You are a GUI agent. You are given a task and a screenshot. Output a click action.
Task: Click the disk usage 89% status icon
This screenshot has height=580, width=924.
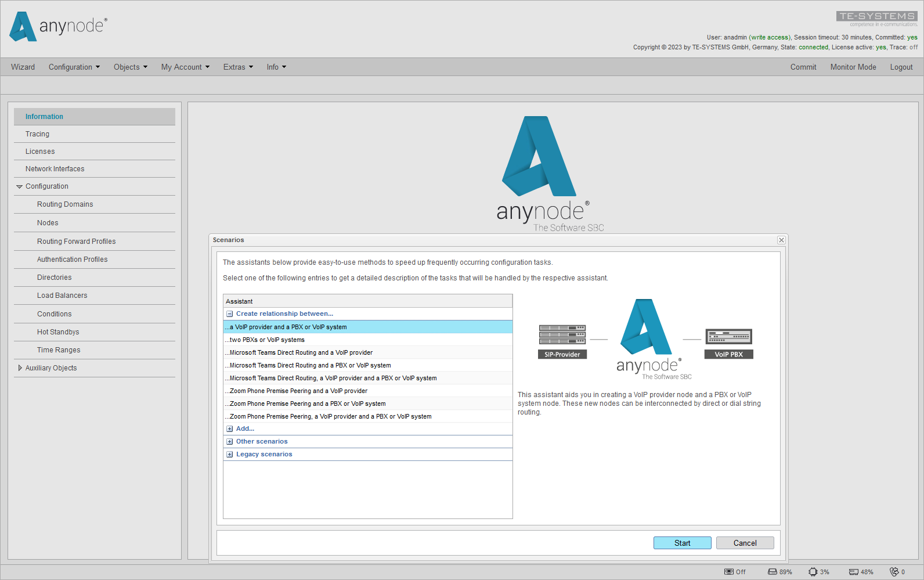(x=773, y=572)
